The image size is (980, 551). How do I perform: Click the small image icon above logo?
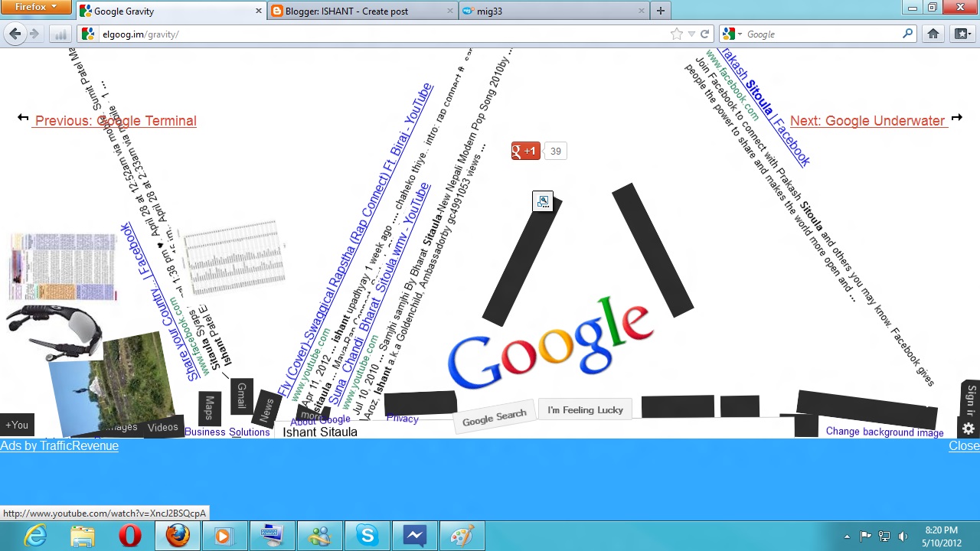(543, 201)
